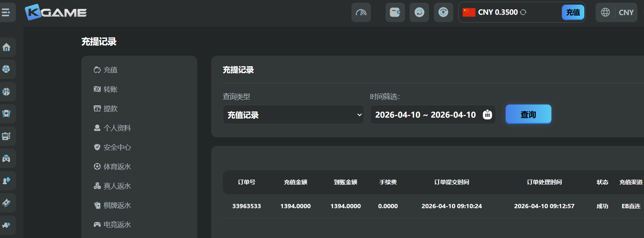Click the KGAME logo

point(56,12)
